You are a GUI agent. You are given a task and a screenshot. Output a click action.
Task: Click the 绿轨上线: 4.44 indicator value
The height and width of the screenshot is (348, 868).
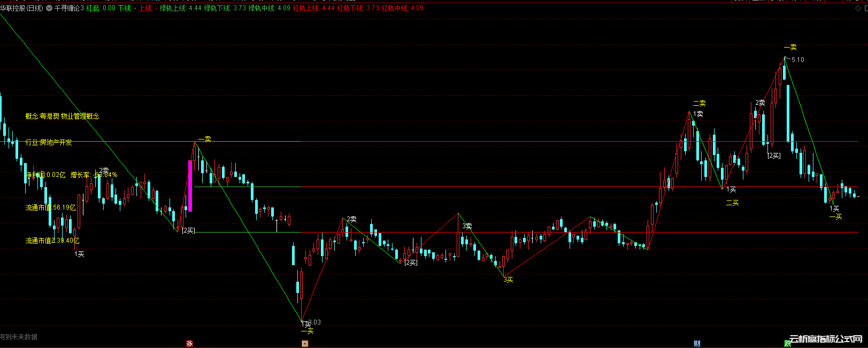[181, 9]
